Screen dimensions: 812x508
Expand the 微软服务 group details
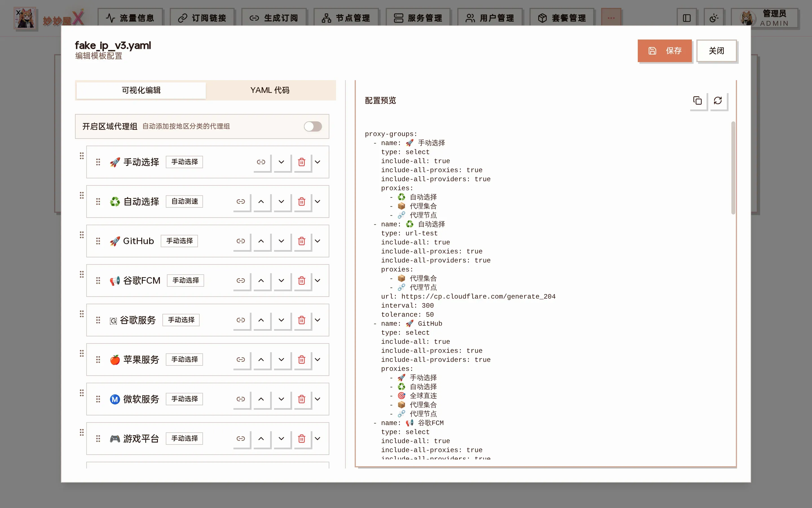[x=317, y=399]
